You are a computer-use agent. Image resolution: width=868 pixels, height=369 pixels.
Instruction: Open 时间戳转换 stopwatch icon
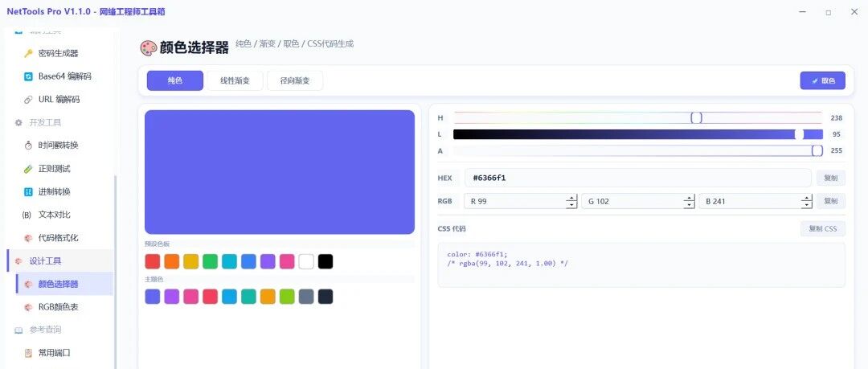[x=28, y=146]
